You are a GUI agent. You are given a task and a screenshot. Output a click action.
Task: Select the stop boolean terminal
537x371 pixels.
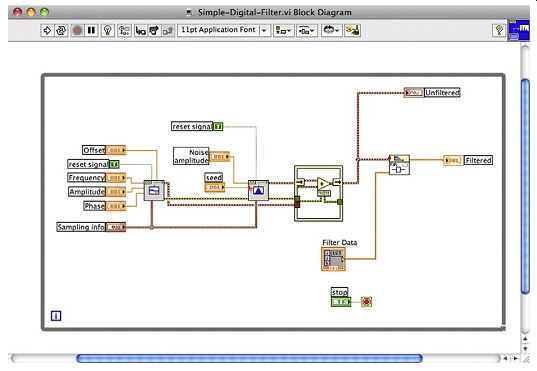pyautogui.click(x=341, y=302)
